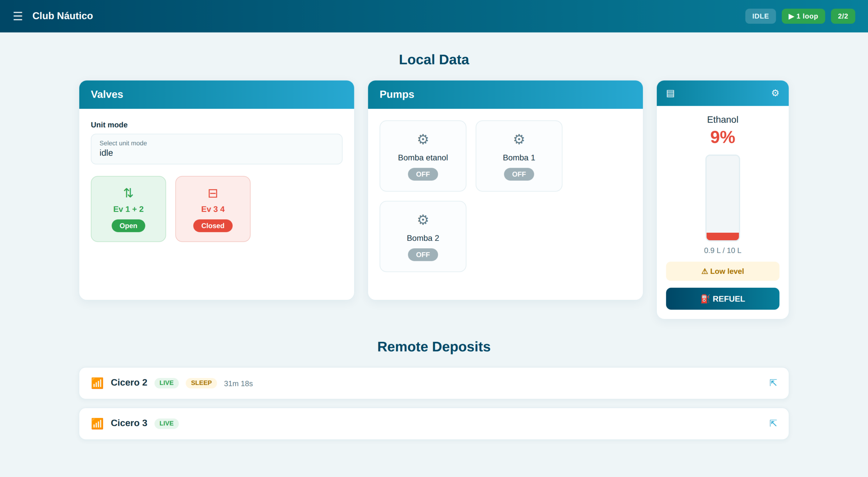Open Ethanol tank settings gear
Image resolution: width=868 pixels, height=477 pixels.
775,93
